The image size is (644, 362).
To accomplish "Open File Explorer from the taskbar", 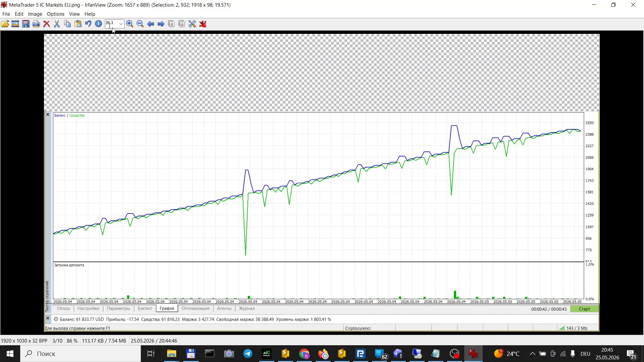I will pyautogui.click(x=171, y=354).
